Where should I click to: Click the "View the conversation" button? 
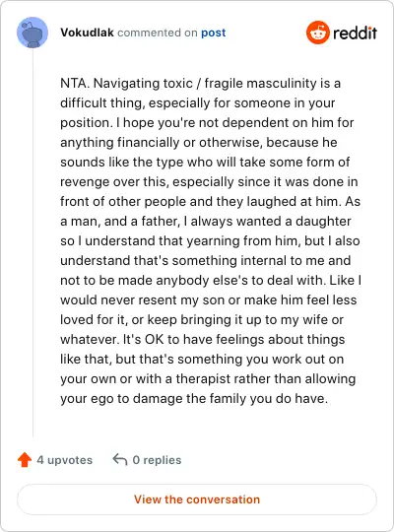tap(197, 499)
